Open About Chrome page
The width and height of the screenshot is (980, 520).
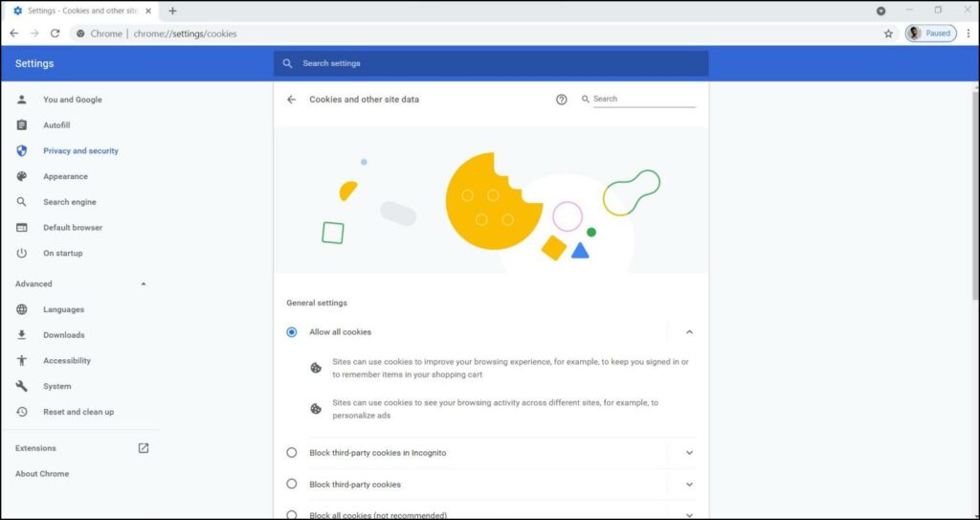click(42, 474)
